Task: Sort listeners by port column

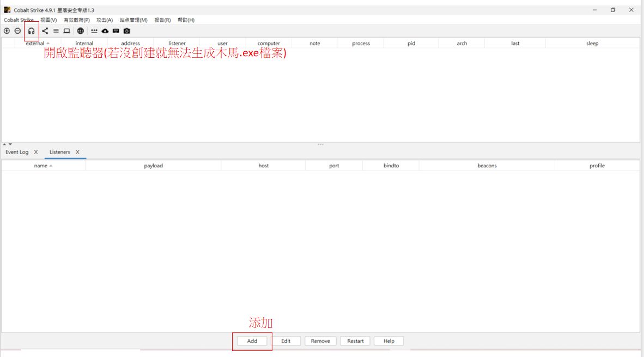Action: (334, 166)
